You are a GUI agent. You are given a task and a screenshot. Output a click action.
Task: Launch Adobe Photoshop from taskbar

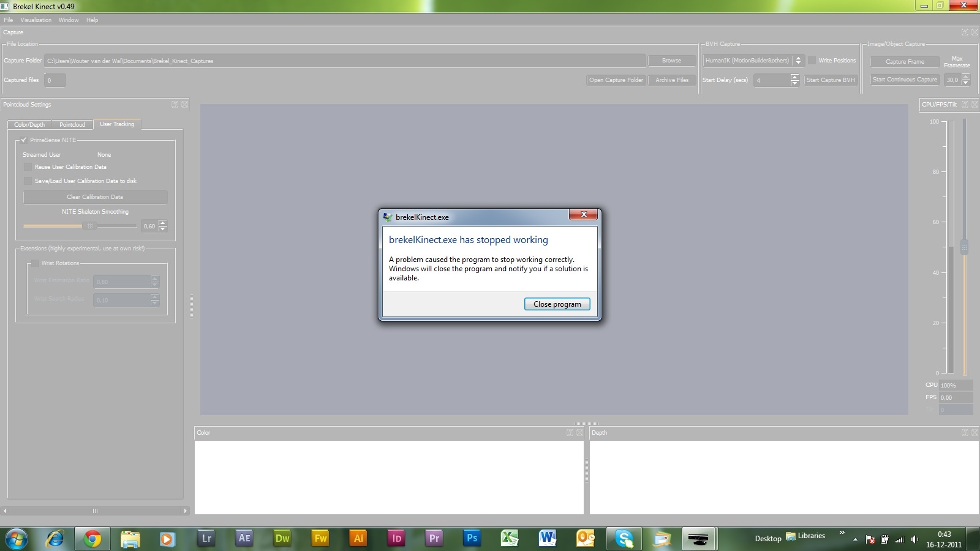click(472, 539)
